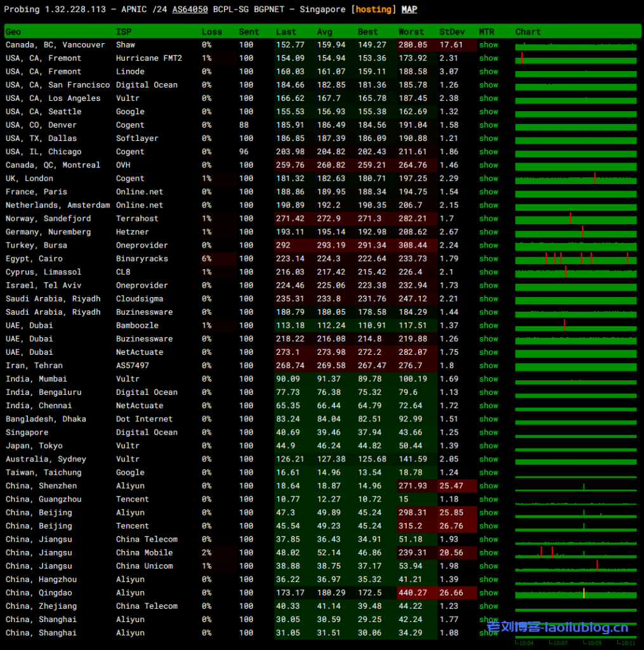Image resolution: width=644 pixels, height=650 pixels.
Task: Click the MAP link at top
Action: pos(409,10)
